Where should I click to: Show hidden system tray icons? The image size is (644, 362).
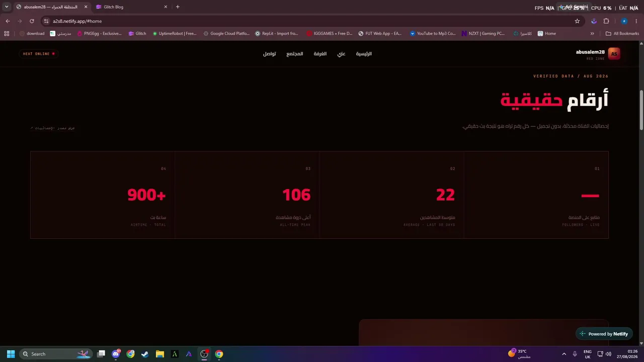pos(564,354)
